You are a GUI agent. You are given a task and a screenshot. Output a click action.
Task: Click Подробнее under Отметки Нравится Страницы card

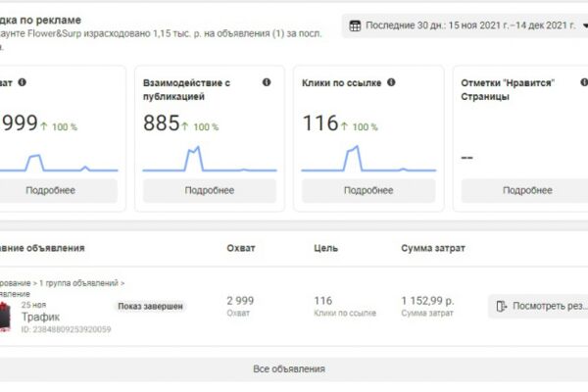coord(525,190)
